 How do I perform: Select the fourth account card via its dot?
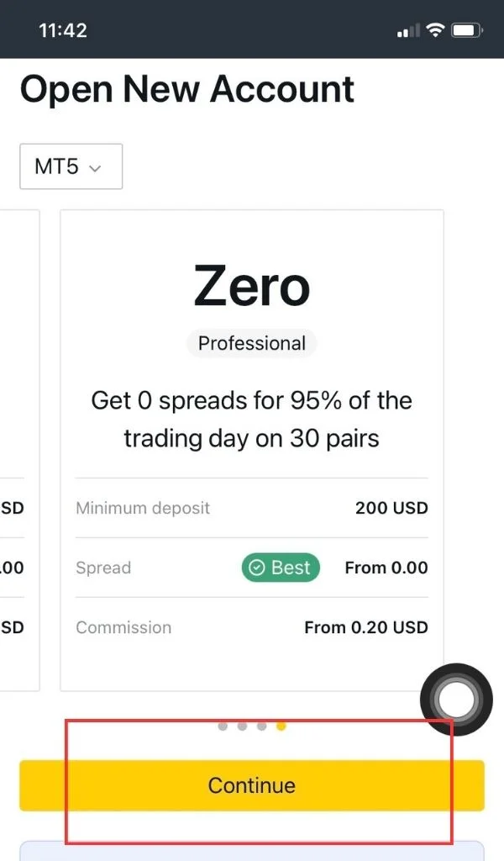[x=281, y=726]
